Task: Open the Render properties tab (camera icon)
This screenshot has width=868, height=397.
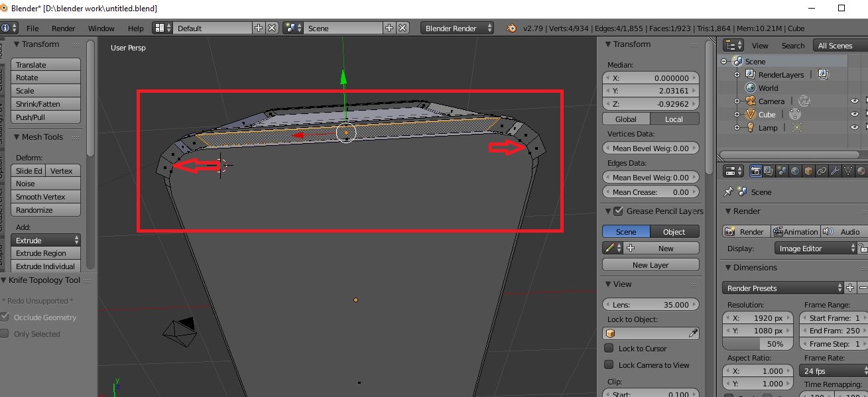Action: (756, 170)
